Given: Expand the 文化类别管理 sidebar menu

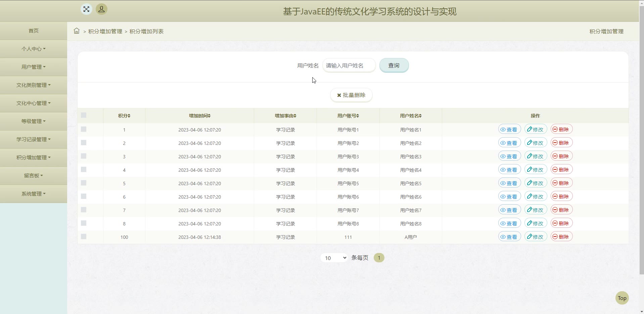Looking at the screenshot, I should (34, 85).
